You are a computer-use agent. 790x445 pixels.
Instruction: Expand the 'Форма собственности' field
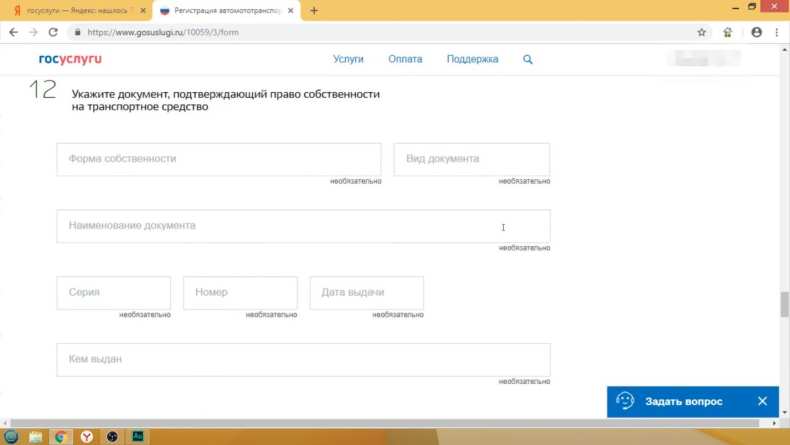click(218, 159)
